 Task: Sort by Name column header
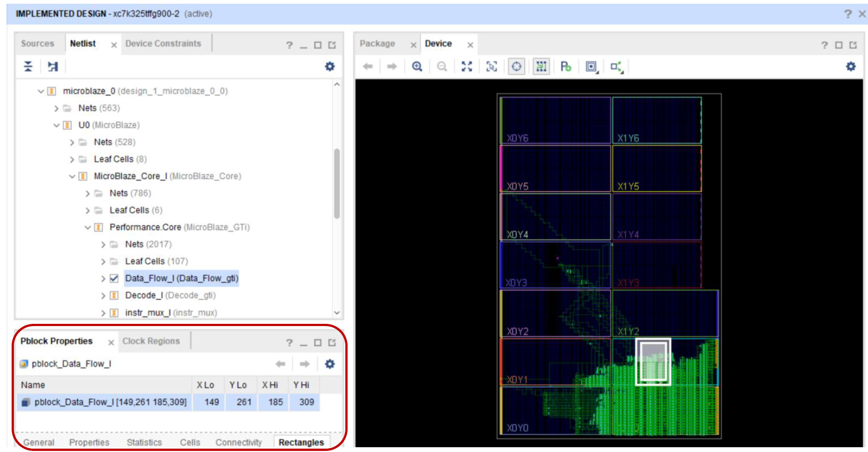tap(104, 385)
